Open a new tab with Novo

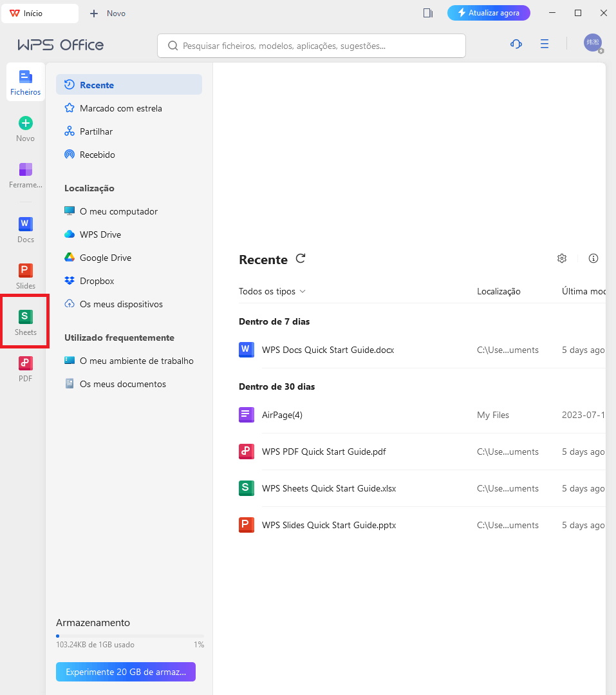[x=107, y=14]
